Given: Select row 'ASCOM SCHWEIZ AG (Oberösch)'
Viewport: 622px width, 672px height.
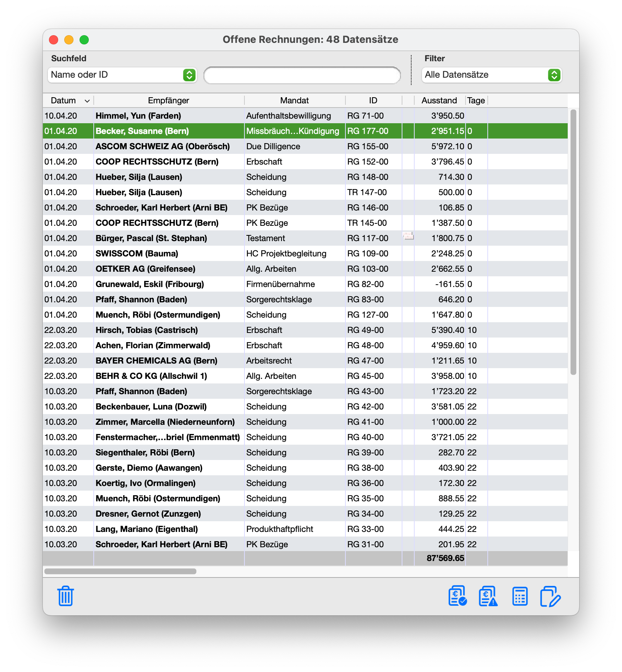Looking at the screenshot, I should tap(305, 146).
